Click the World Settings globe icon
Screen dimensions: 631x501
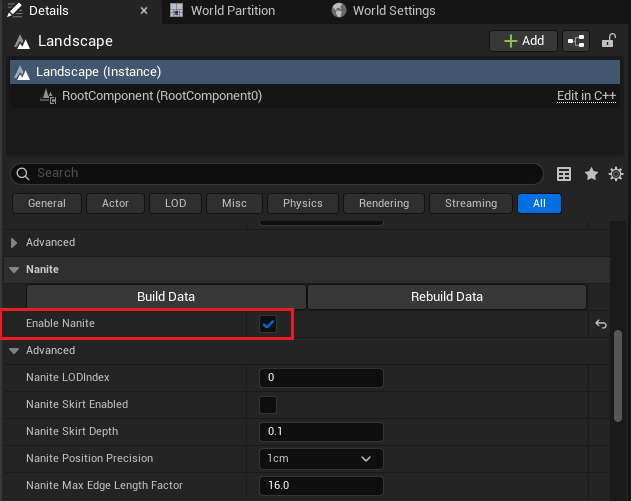click(339, 10)
